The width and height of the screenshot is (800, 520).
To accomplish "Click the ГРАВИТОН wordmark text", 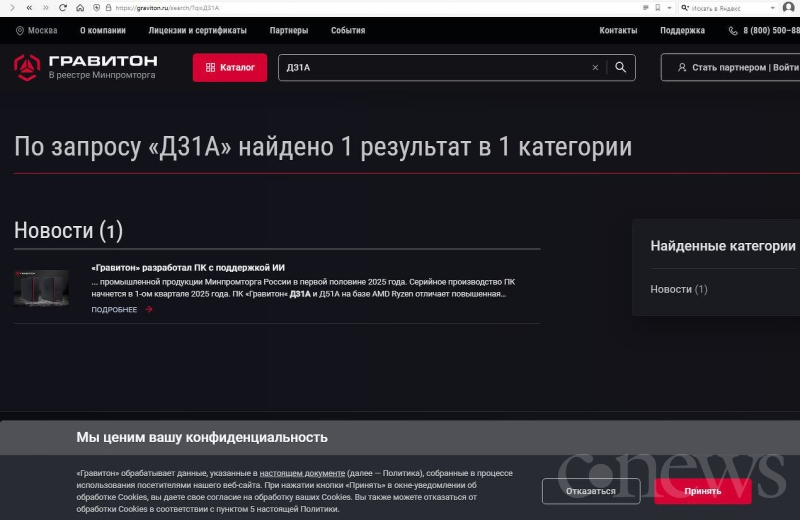I will pyautogui.click(x=103, y=61).
